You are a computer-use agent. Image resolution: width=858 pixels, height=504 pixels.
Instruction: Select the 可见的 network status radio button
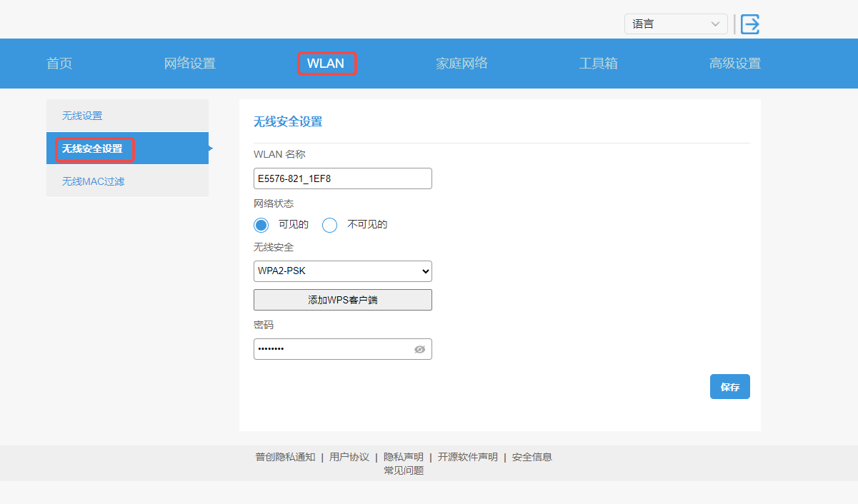(x=261, y=225)
